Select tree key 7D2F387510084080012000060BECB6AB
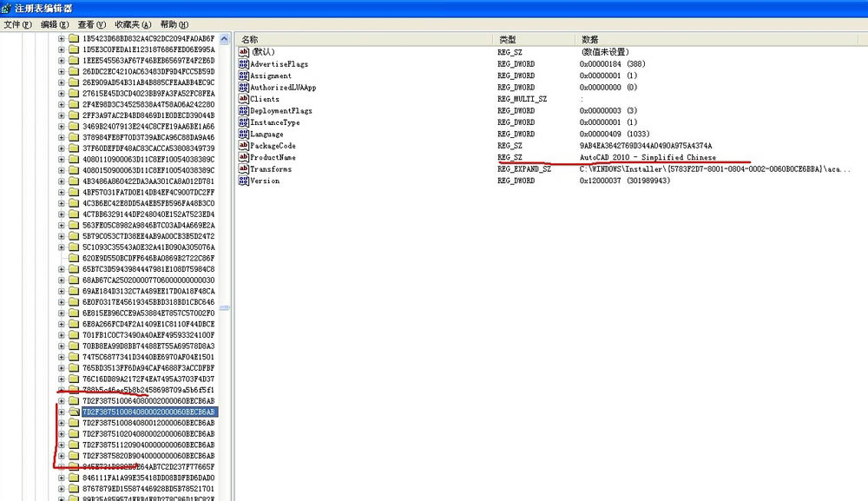 coord(148,423)
